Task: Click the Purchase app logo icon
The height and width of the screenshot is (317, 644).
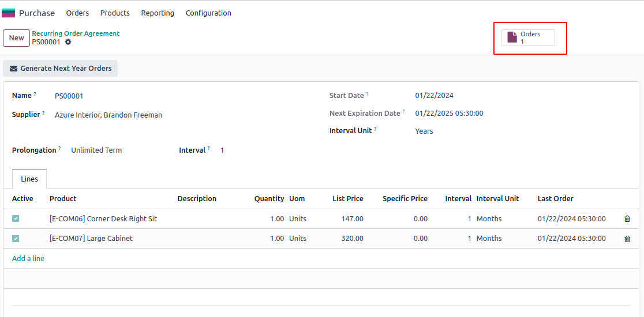Action: click(x=9, y=13)
